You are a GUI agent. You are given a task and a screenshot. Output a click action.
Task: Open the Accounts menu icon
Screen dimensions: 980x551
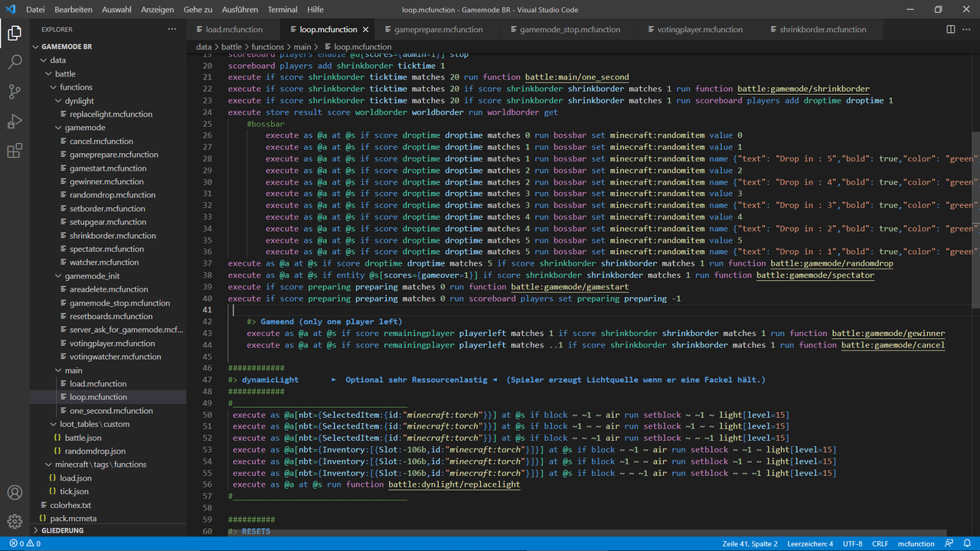pyautogui.click(x=15, y=492)
